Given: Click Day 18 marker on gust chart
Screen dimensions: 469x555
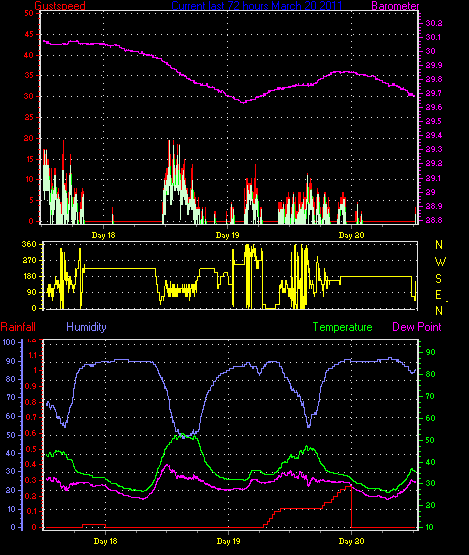Looking at the screenshot, I should (103, 235).
